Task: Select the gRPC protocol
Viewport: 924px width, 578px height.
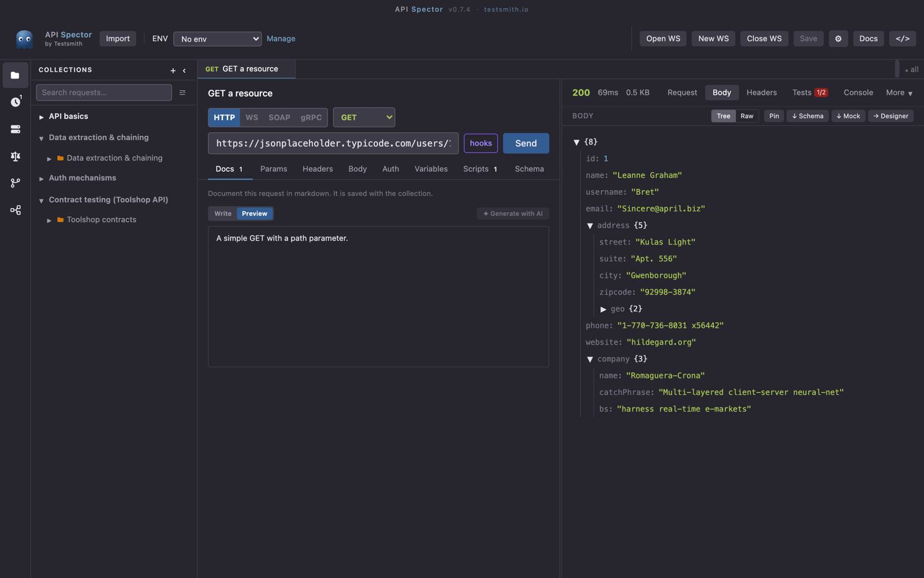Action: tap(311, 117)
